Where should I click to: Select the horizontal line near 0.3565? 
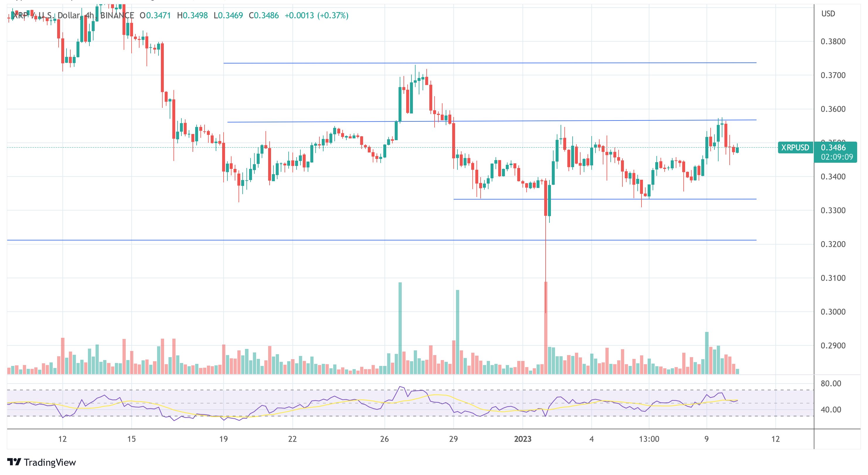(x=492, y=121)
